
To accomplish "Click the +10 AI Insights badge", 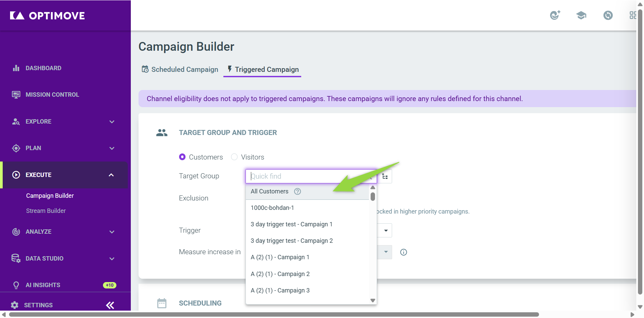I will point(110,285).
